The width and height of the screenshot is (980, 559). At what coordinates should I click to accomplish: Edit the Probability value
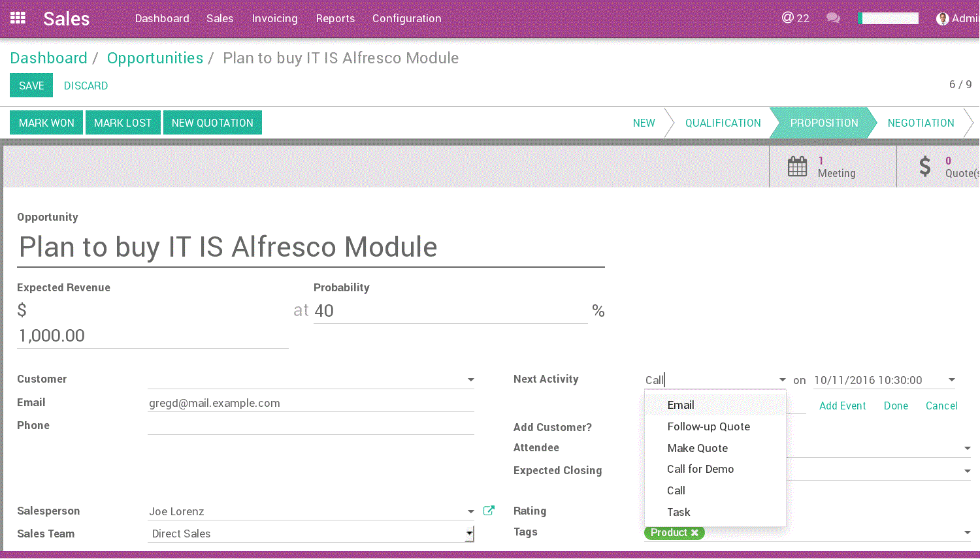pos(450,311)
